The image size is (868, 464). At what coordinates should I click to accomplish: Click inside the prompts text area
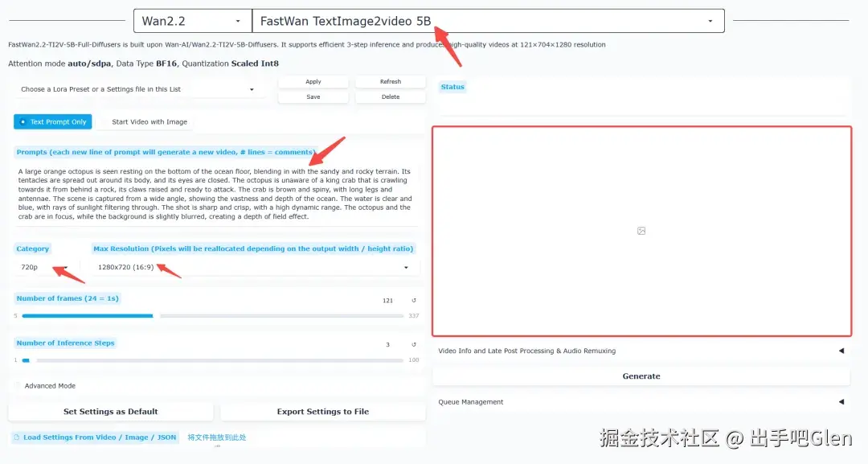tap(216, 194)
